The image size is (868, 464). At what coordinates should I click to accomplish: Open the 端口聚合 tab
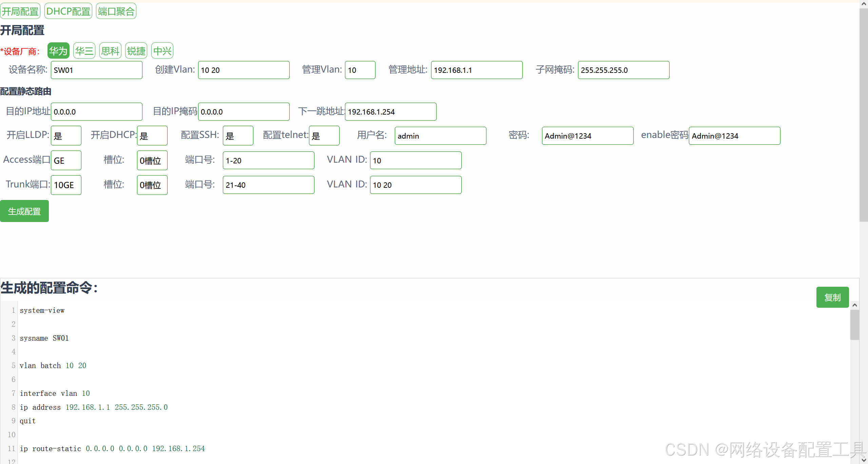[x=116, y=11]
